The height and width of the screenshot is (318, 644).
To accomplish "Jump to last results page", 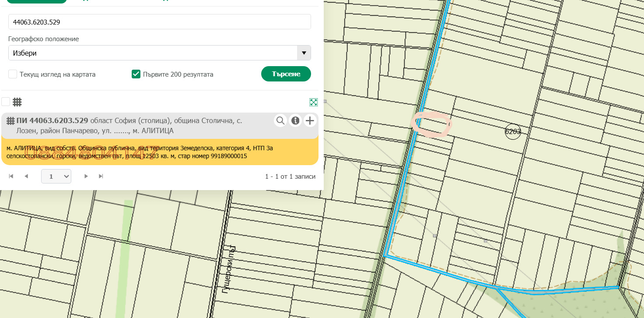I will [x=101, y=176].
